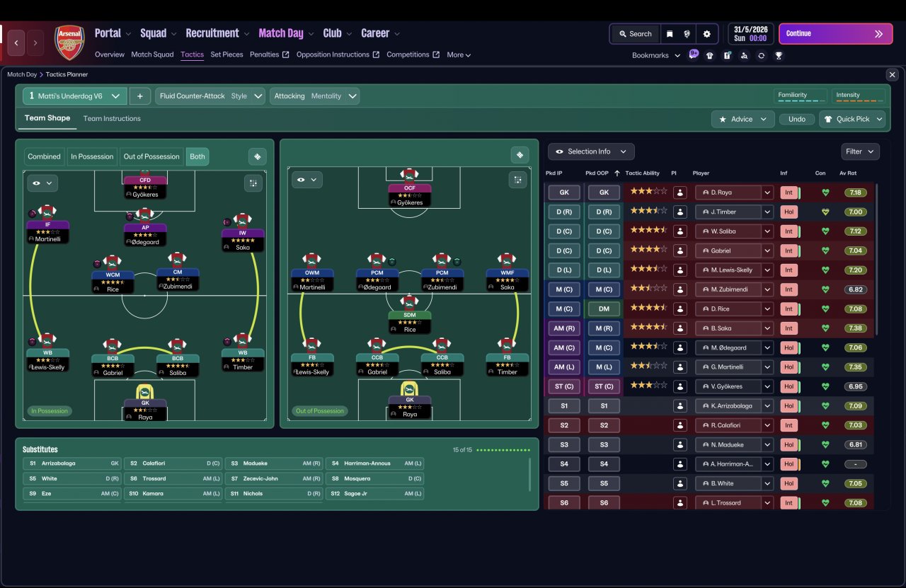Open grid options on In Possession pitch
Viewport: 906px width, 588px height.
pos(253,183)
